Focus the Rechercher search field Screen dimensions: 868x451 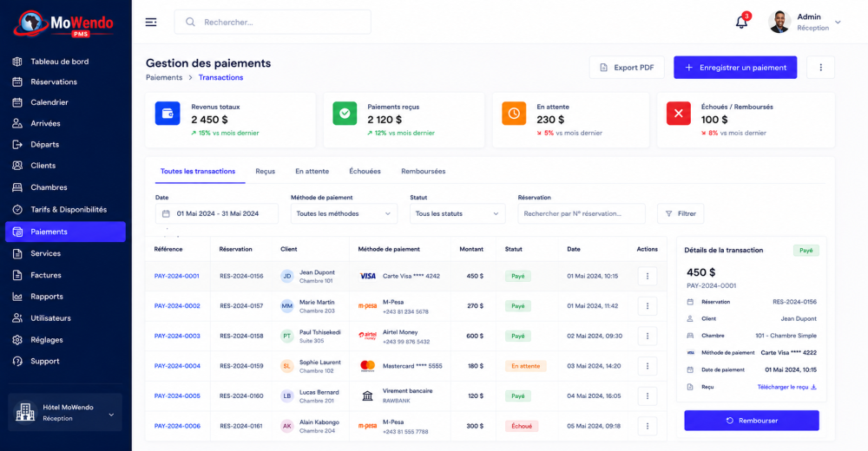coord(273,23)
